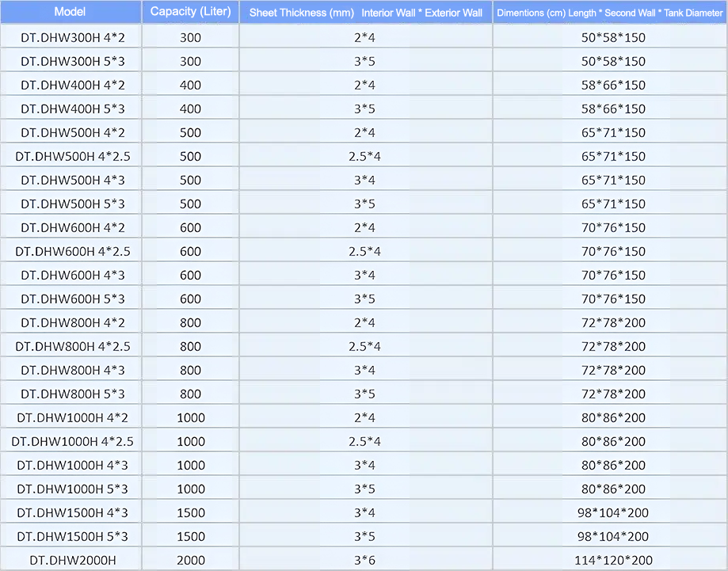Select model DT.DHW600H 4*3

72,275
